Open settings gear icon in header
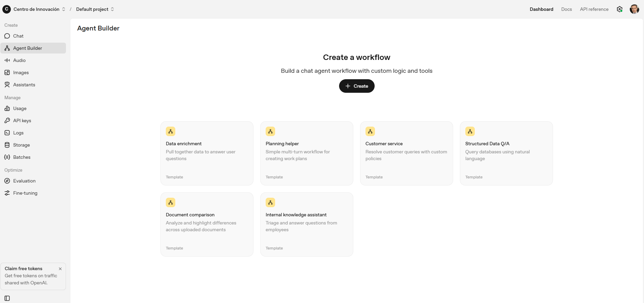 click(x=619, y=9)
